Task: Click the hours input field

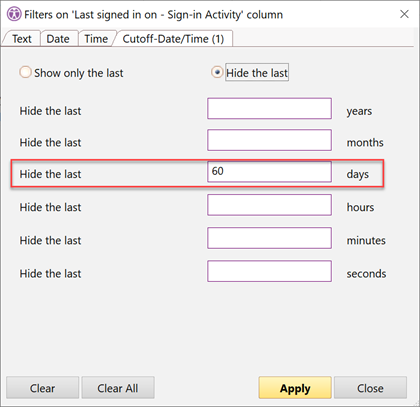Action: coord(269,205)
